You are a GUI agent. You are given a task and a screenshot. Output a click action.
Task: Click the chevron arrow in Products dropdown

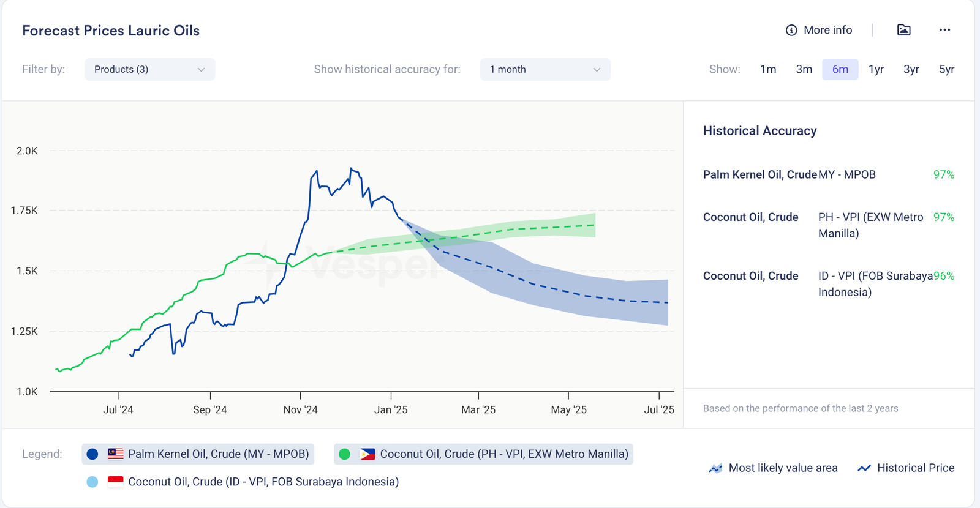[x=201, y=70]
